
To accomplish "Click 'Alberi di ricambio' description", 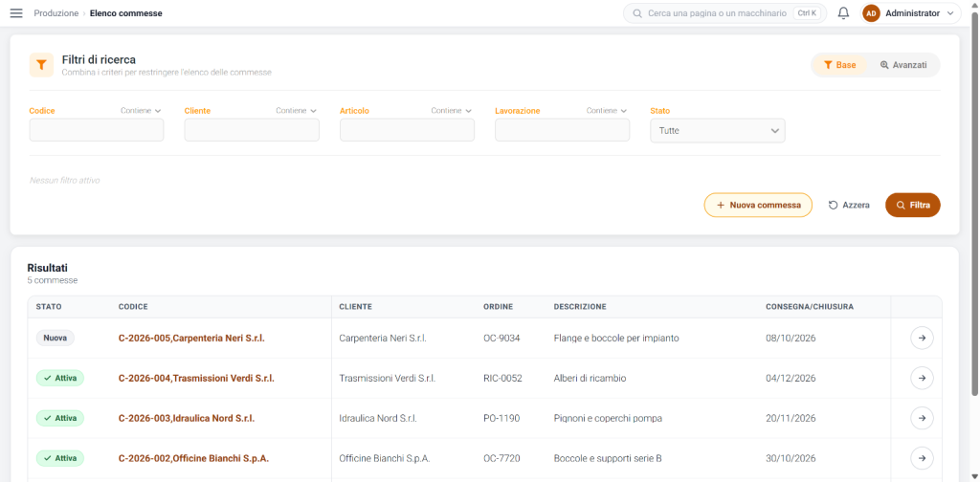I will (x=590, y=378).
